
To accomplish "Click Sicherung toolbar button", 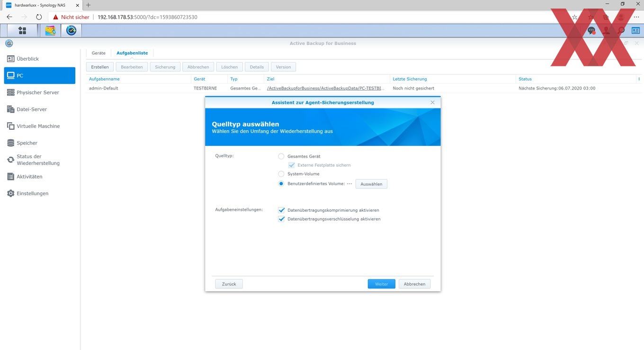I will tap(165, 67).
